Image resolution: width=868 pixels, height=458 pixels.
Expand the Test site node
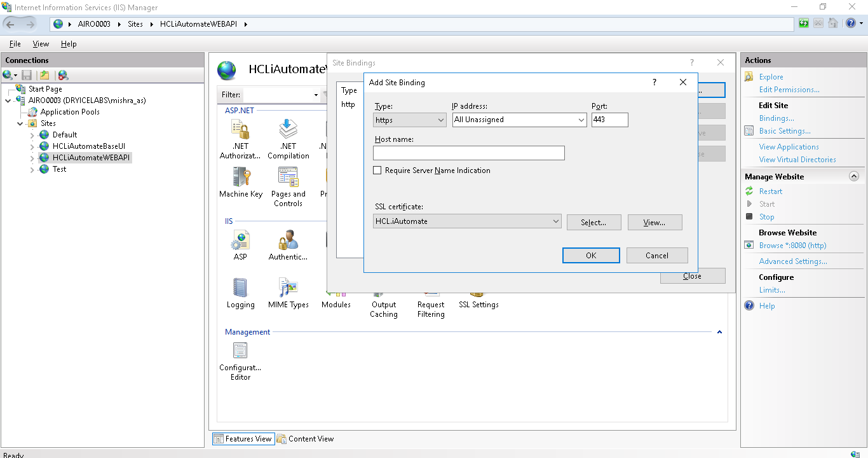[32, 169]
